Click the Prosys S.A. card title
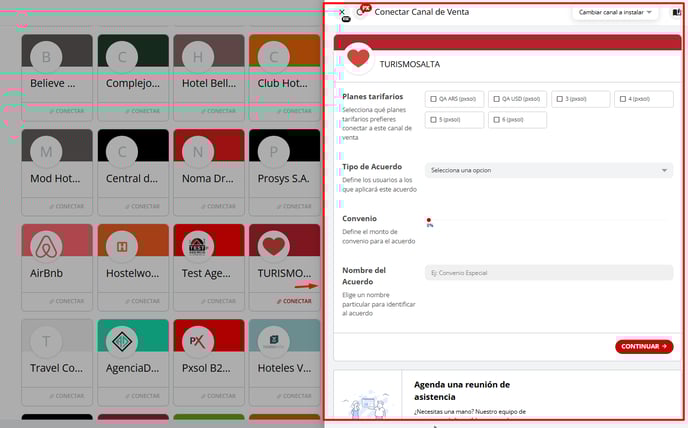The image size is (688, 428). [283, 179]
